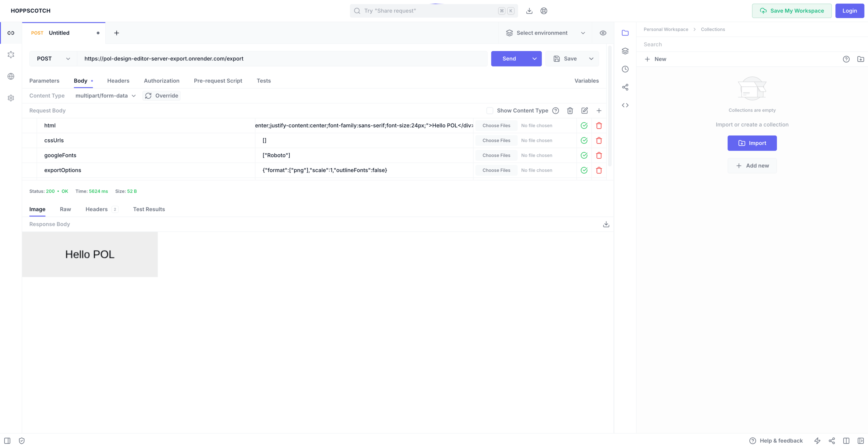This screenshot has height=448, width=868.
Task: Download the response body file
Action: tap(606, 224)
